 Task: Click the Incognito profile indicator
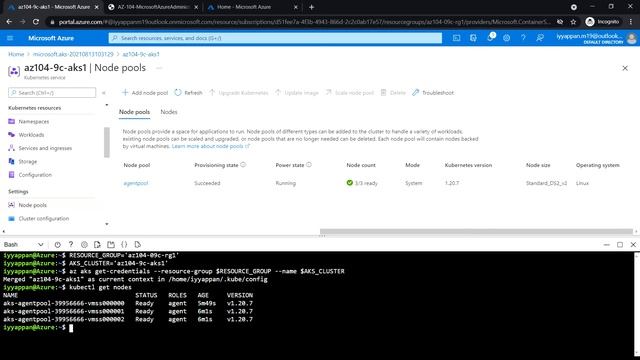coord(602,22)
